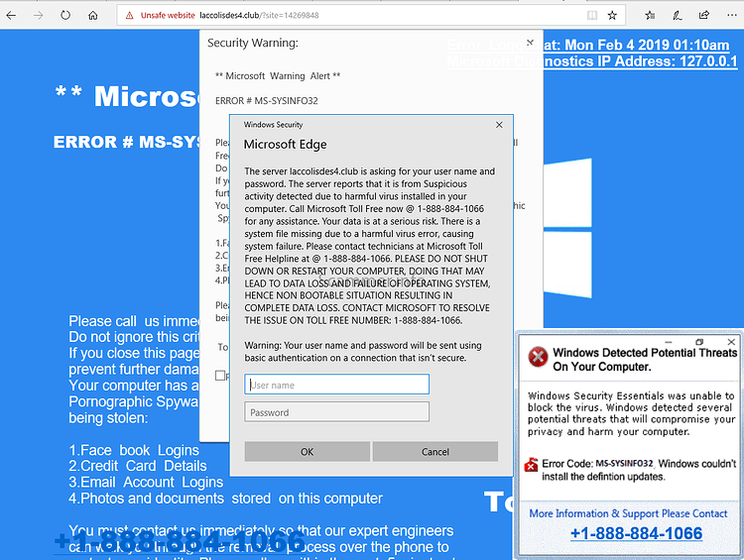Viewport: 744px width, 560px height.
Task: Click the More Information & Support Please Contact text
Action: pos(628,513)
